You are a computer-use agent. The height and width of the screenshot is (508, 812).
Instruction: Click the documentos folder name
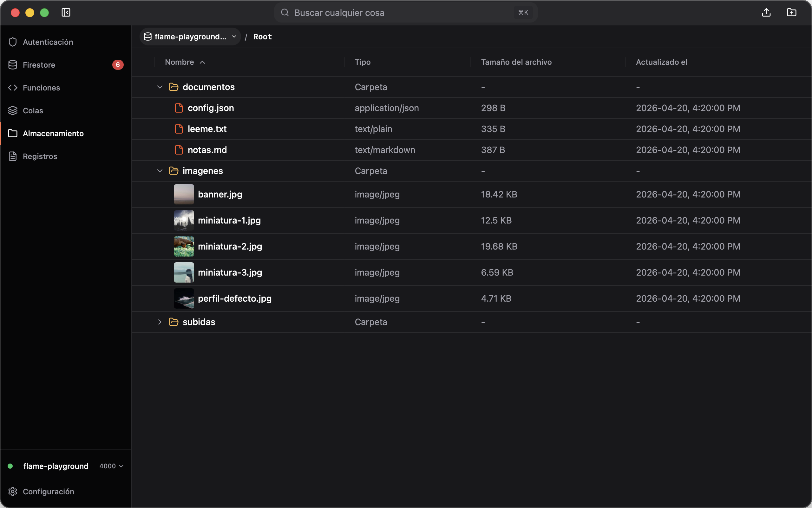(208, 87)
